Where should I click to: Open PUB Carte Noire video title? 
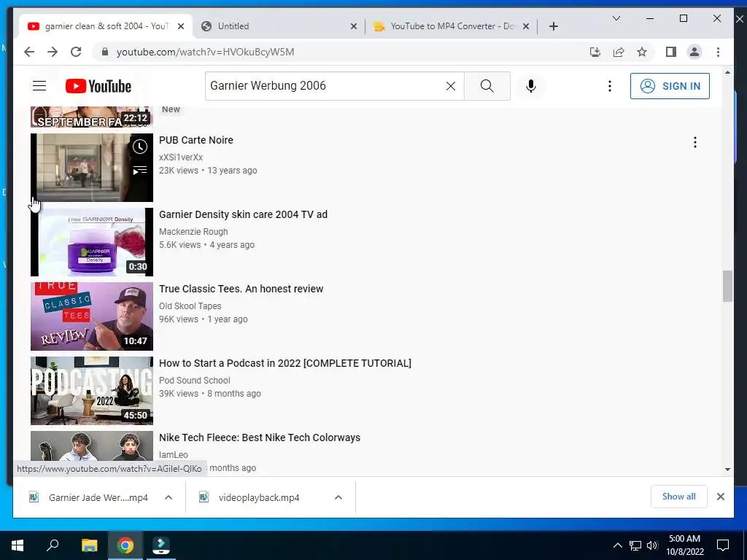point(196,140)
